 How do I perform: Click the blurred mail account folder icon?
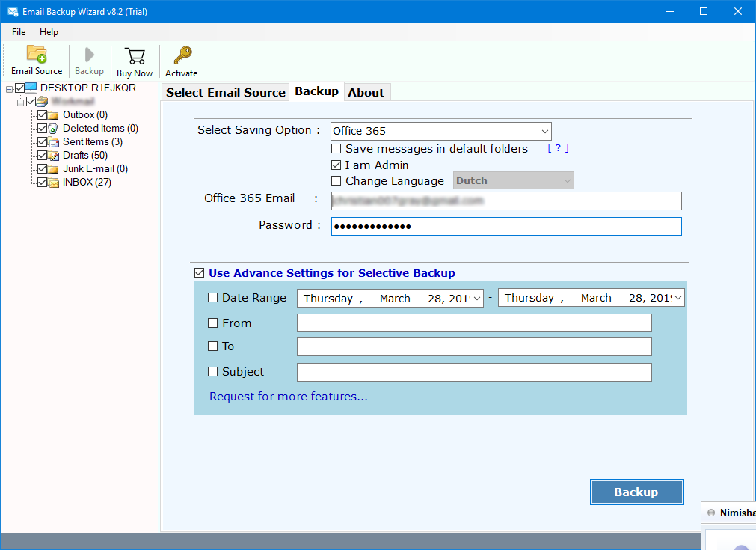pos(43,101)
